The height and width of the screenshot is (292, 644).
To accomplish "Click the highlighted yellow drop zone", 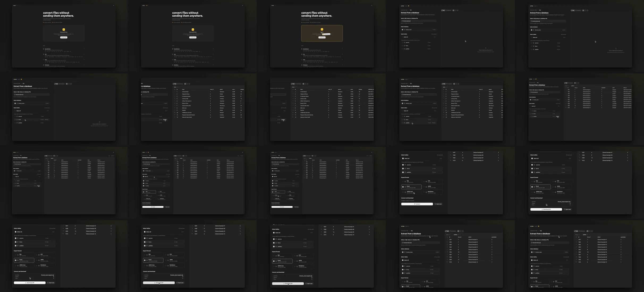I will tap(322, 33).
